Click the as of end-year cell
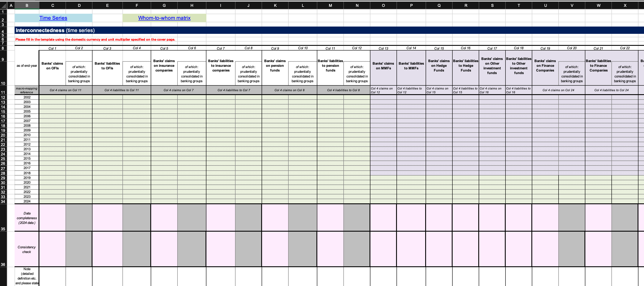Image resolution: width=644 pixels, height=286 pixels. 27,66
